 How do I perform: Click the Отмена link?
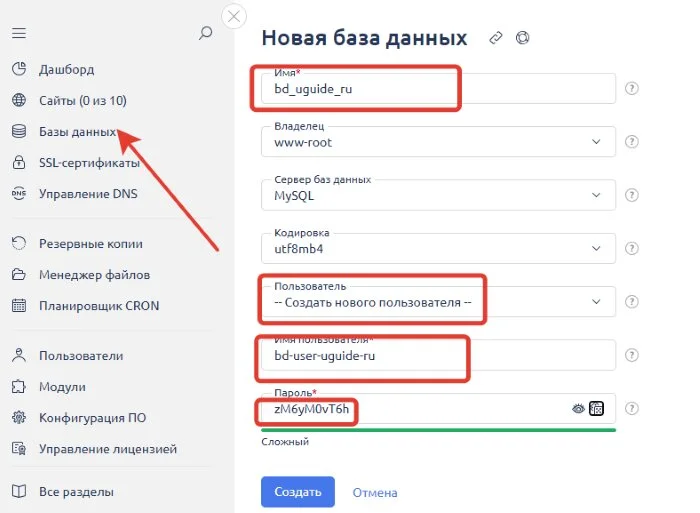pyautogui.click(x=375, y=492)
